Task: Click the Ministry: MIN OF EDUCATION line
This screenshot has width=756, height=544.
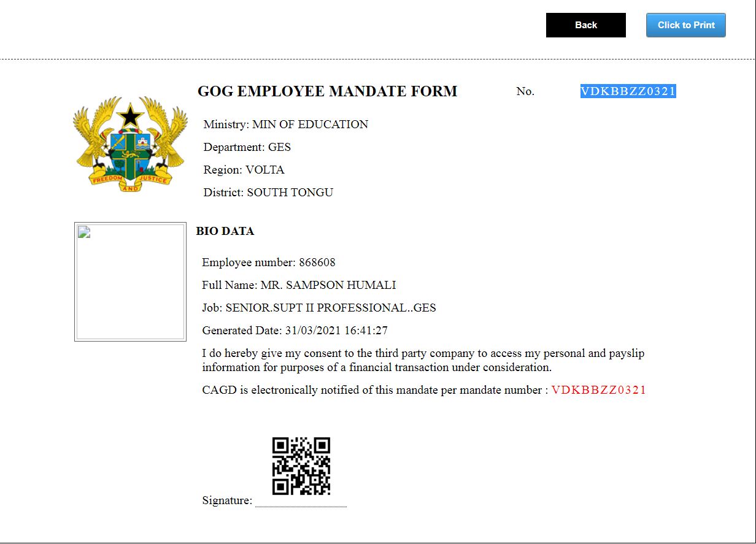Action: 285,125
